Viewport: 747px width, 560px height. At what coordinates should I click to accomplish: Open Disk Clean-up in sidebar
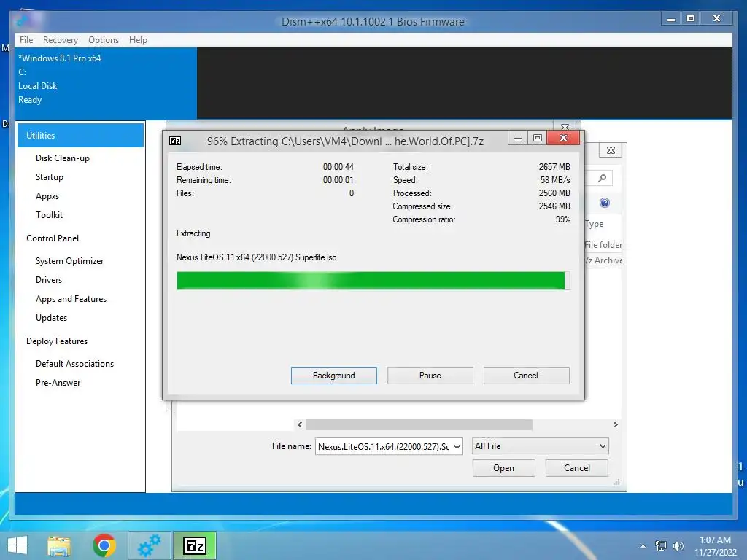[63, 158]
